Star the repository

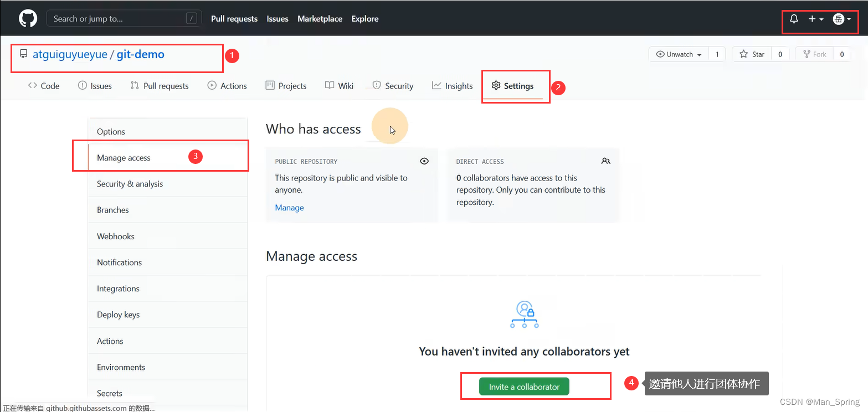(x=752, y=54)
